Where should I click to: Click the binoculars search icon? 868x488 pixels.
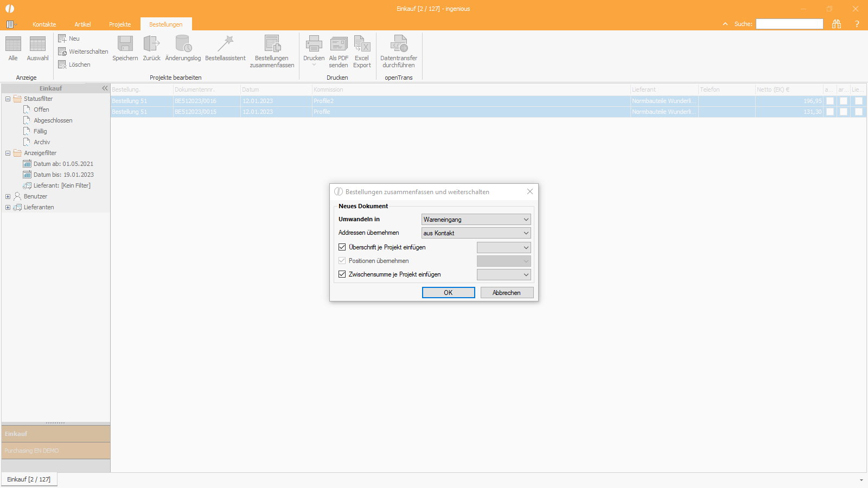click(x=836, y=24)
